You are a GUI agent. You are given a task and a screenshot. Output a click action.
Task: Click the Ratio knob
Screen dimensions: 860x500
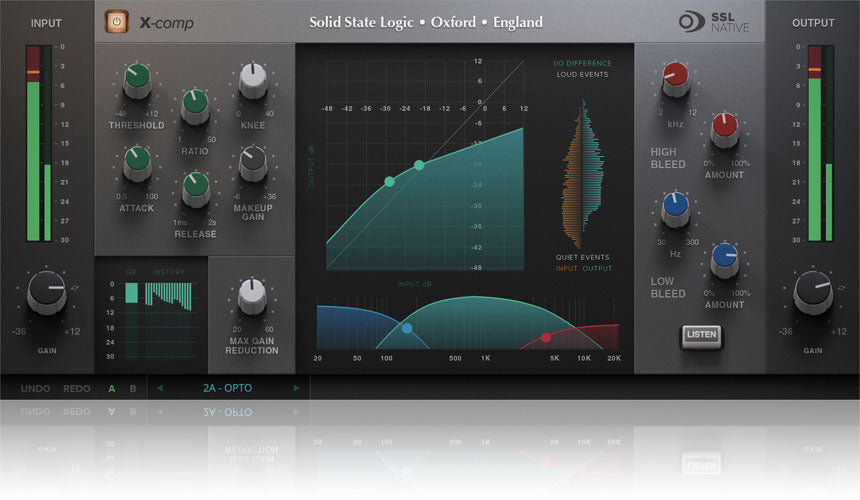coord(195,106)
